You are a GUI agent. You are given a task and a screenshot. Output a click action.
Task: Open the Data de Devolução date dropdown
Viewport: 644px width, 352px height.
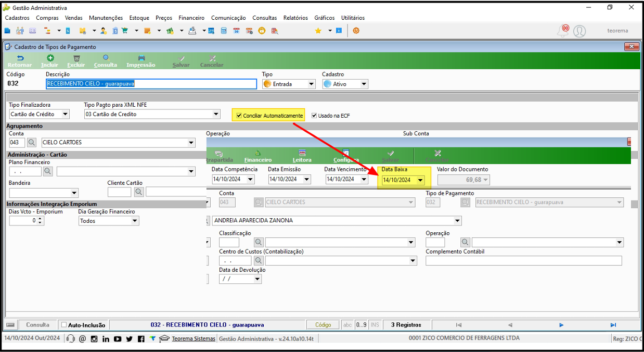[257, 279]
